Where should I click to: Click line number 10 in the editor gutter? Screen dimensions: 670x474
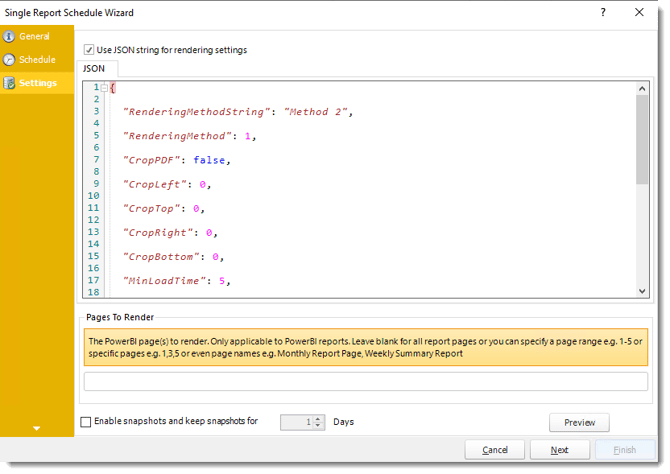click(94, 196)
